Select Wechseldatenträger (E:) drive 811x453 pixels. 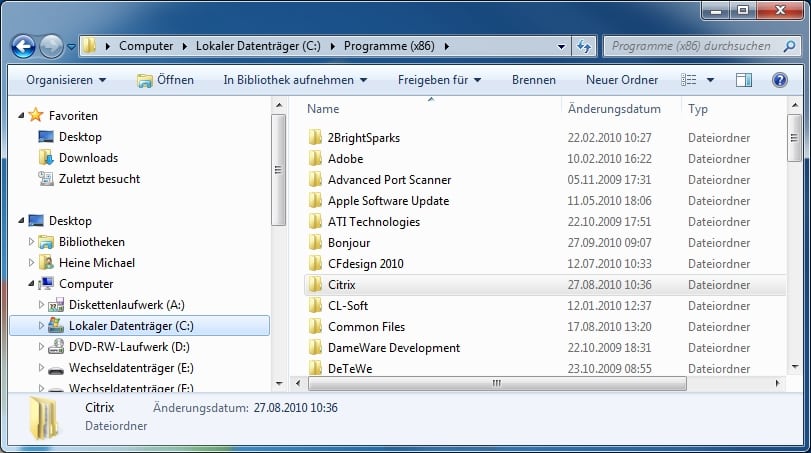(x=131, y=368)
